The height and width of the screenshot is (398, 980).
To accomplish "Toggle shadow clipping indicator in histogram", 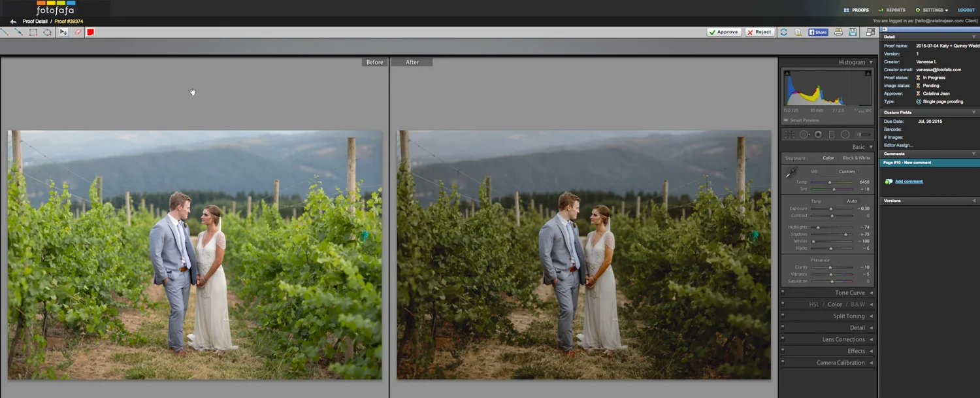I will point(787,73).
